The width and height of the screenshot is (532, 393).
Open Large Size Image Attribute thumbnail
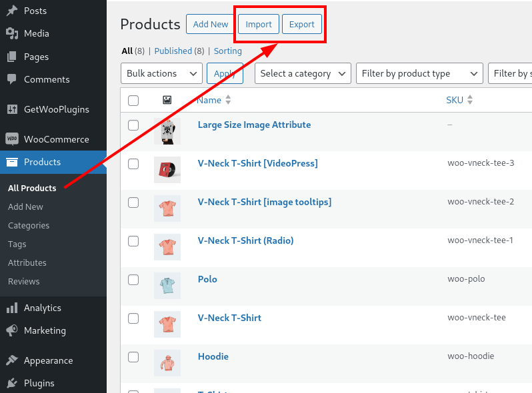(x=167, y=131)
